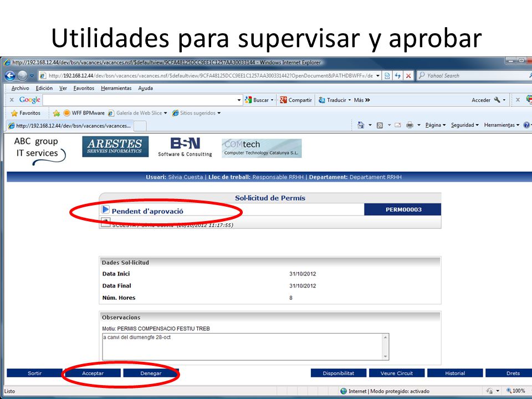Reject the request with Denegar
This screenshot has height=399, width=532.
click(151, 373)
